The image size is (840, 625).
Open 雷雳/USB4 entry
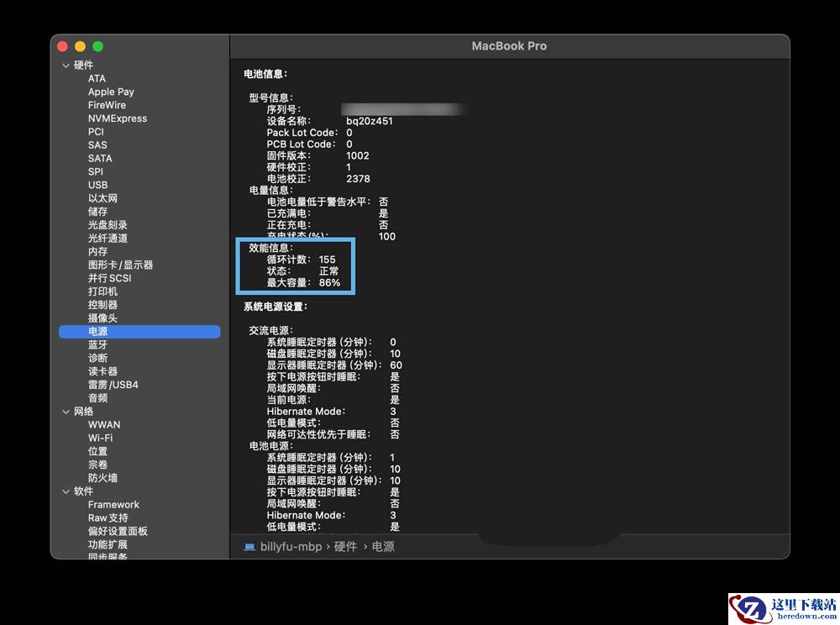click(113, 385)
